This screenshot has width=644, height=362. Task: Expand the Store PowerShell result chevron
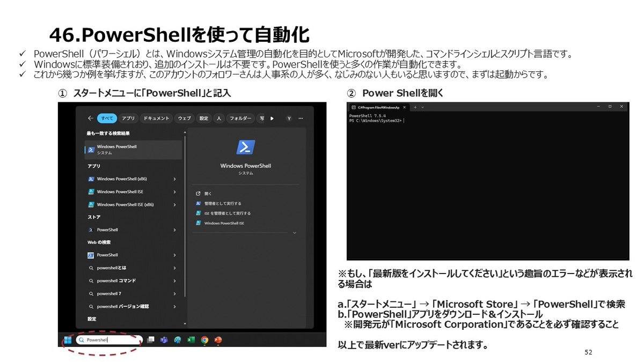pos(174,230)
